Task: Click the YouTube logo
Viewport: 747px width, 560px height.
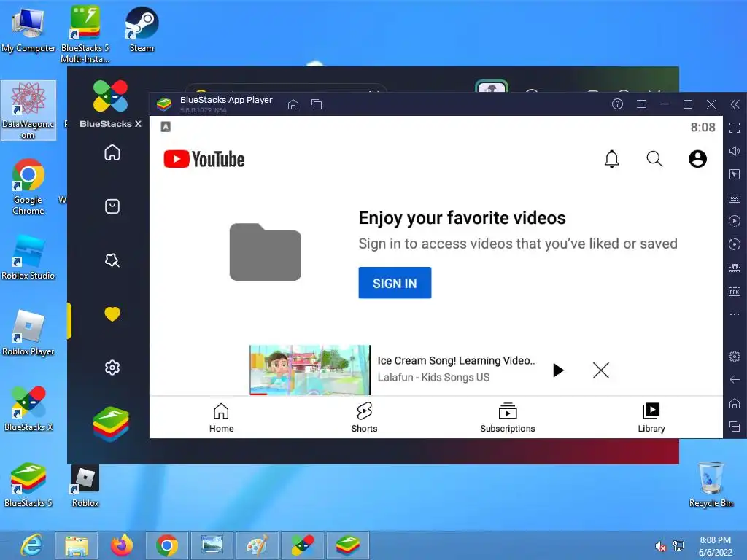Action: coord(204,160)
